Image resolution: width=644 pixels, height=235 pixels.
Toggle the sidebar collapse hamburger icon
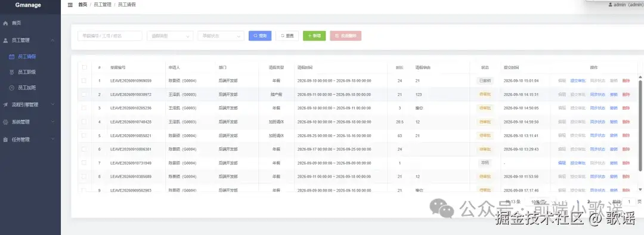[70, 5]
